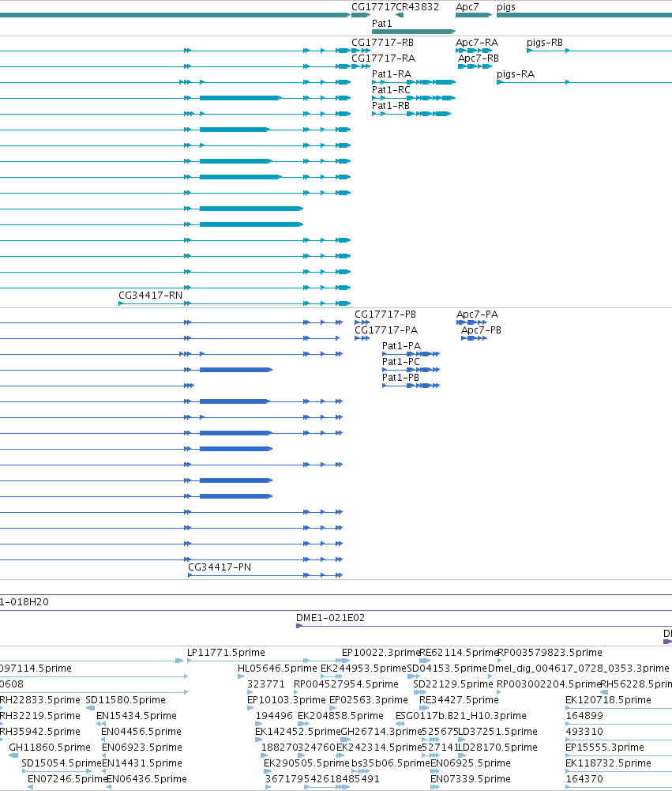
Task: Select the LP11771.5prime EST label
Action: click(226, 652)
